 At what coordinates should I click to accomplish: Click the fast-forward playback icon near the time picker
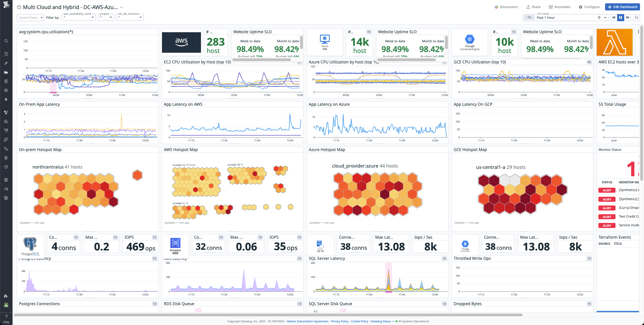coord(628,17)
